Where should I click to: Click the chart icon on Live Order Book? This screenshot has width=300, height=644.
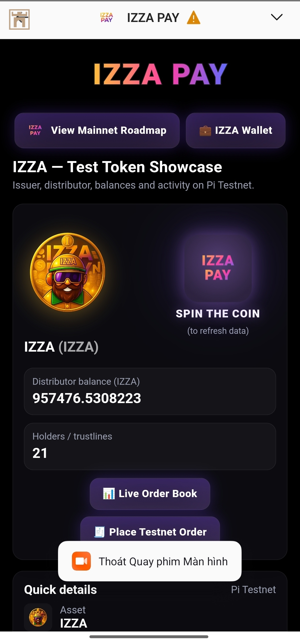coord(109,494)
